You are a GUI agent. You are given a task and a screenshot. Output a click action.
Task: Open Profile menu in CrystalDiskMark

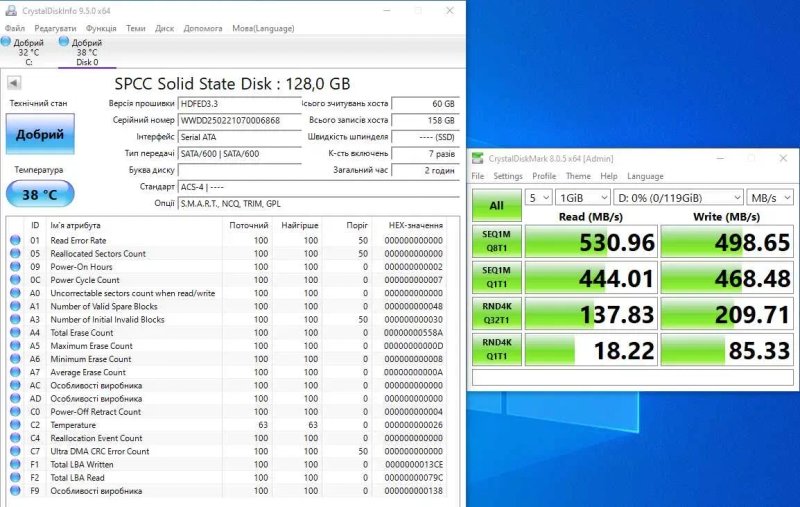click(x=544, y=176)
